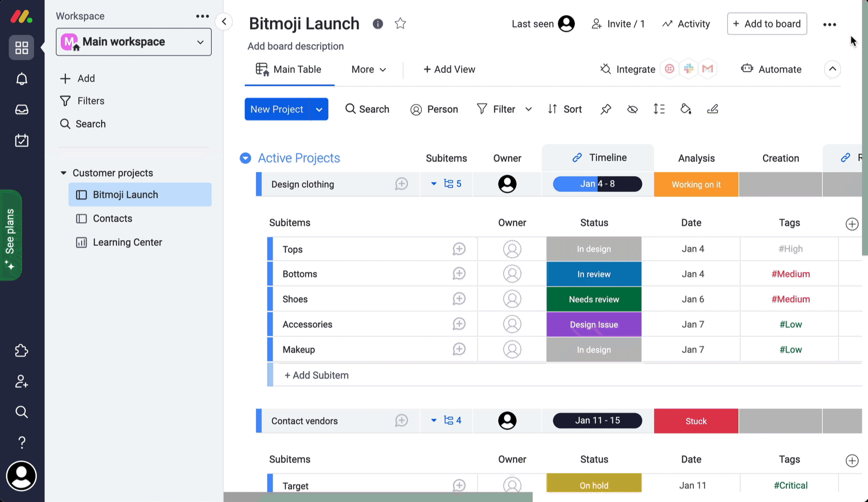Open More views dropdown
Viewport: 868px width, 502px height.
coord(369,69)
